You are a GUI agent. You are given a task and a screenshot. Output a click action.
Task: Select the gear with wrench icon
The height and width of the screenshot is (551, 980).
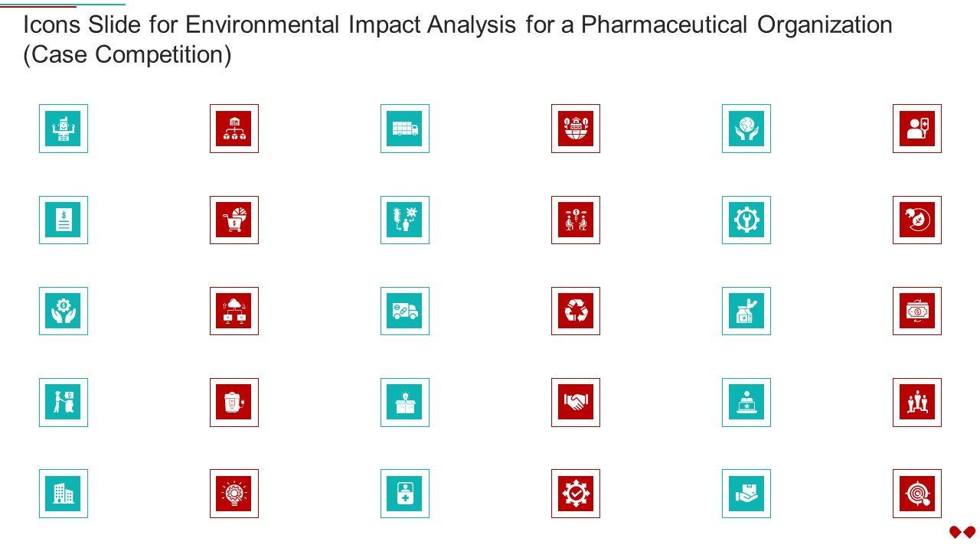pos(746,220)
